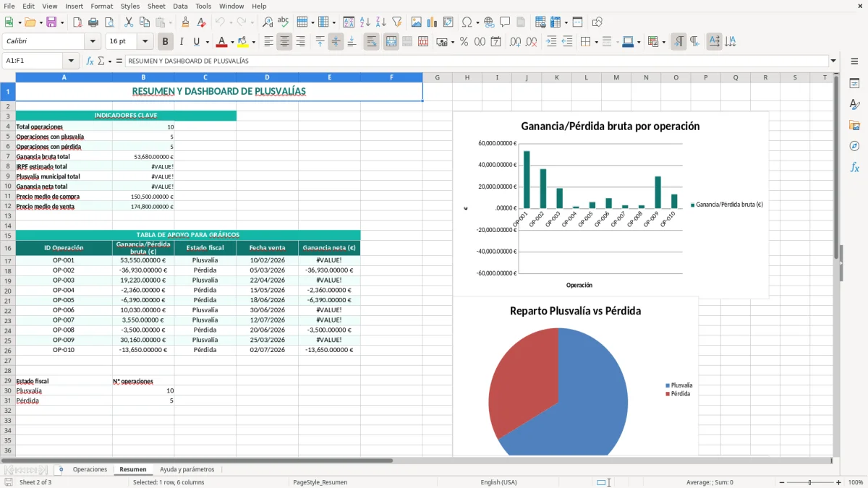This screenshot has height=488, width=868.
Task: Clear direct formatting icon
Action: tap(201, 22)
